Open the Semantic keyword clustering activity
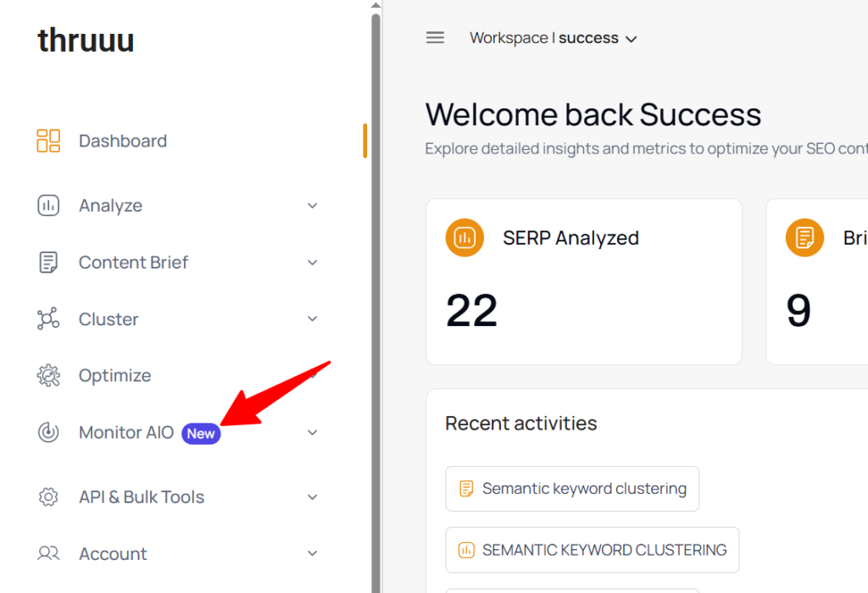Viewport: 868px width, 593px height. [572, 489]
